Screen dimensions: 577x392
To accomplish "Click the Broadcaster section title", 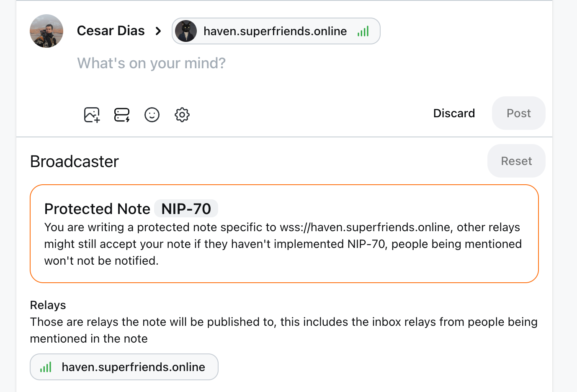I will coord(75,162).
